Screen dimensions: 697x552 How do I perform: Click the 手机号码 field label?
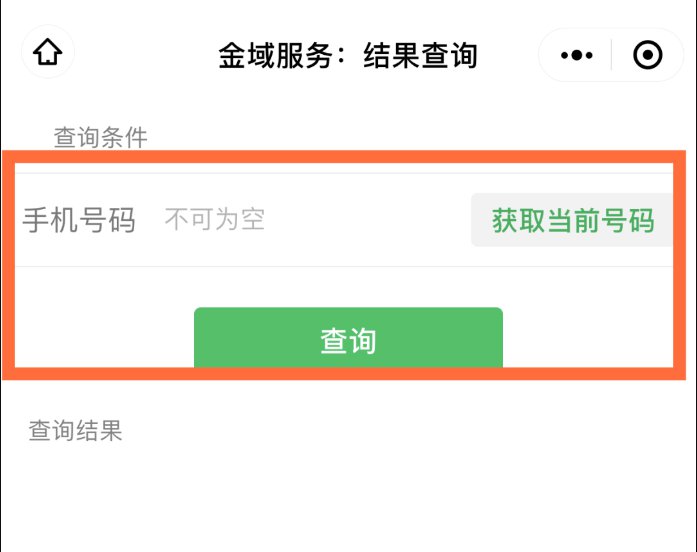point(79,220)
